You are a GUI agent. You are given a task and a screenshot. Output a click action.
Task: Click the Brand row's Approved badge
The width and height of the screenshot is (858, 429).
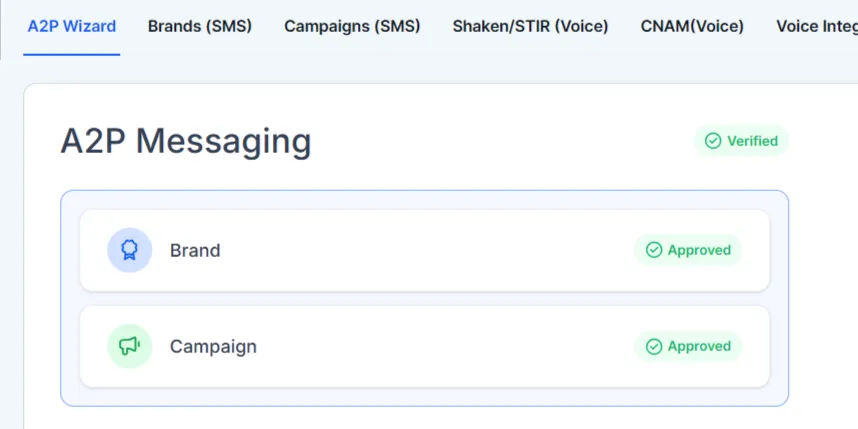[x=688, y=250]
